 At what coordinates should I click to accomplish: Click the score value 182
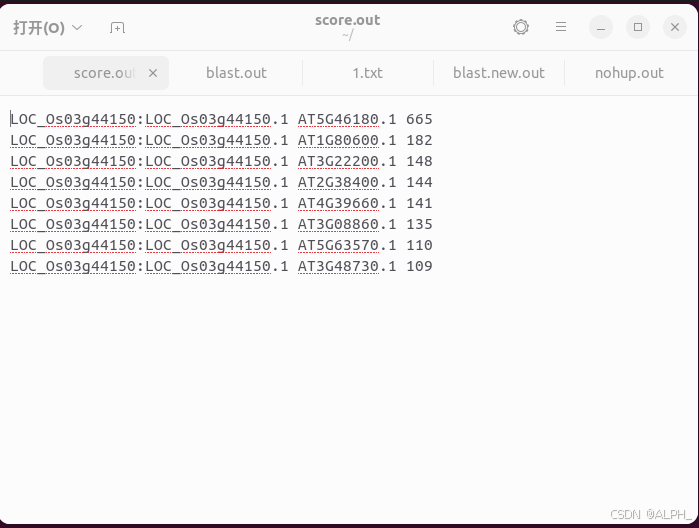pos(419,140)
